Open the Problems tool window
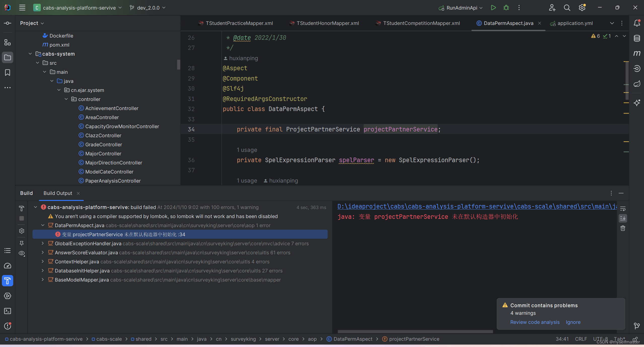Viewport: 644px width, 347px height. (8, 326)
